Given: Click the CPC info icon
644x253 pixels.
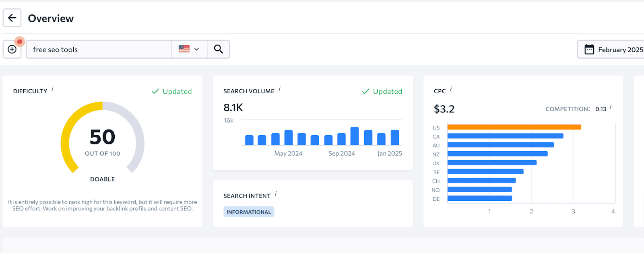Looking at the screenshot, I should click(x=451, y=89).
